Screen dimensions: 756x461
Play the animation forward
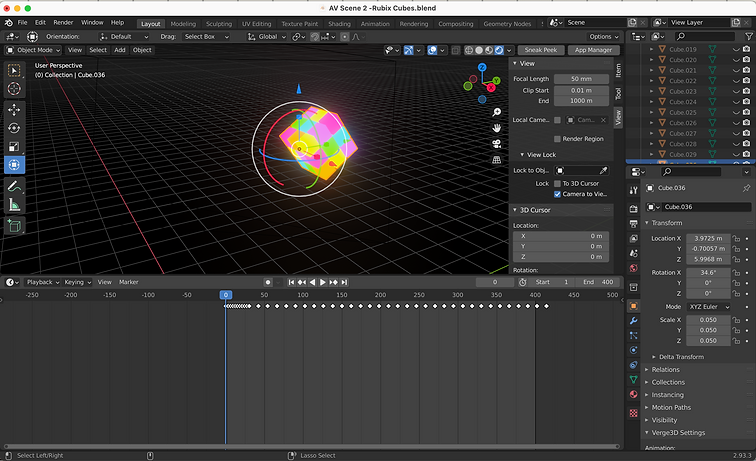(323, 283)
